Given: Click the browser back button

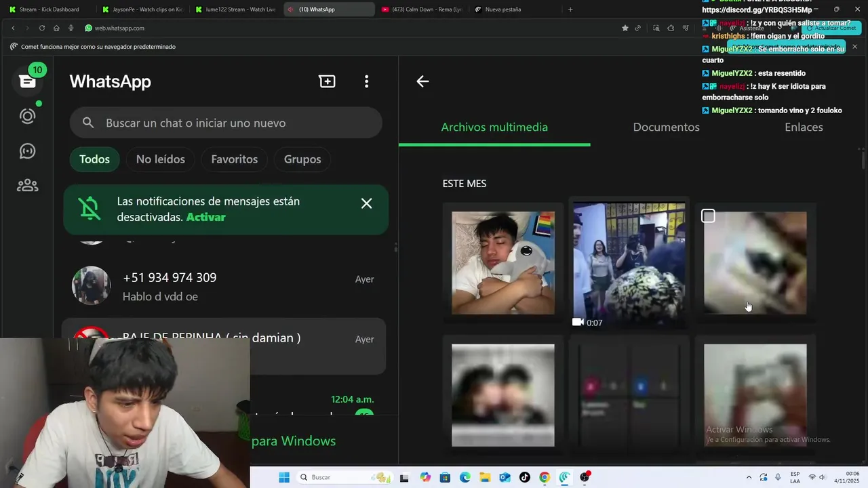Looking at the screenshot, I should [x=13, y=28].
